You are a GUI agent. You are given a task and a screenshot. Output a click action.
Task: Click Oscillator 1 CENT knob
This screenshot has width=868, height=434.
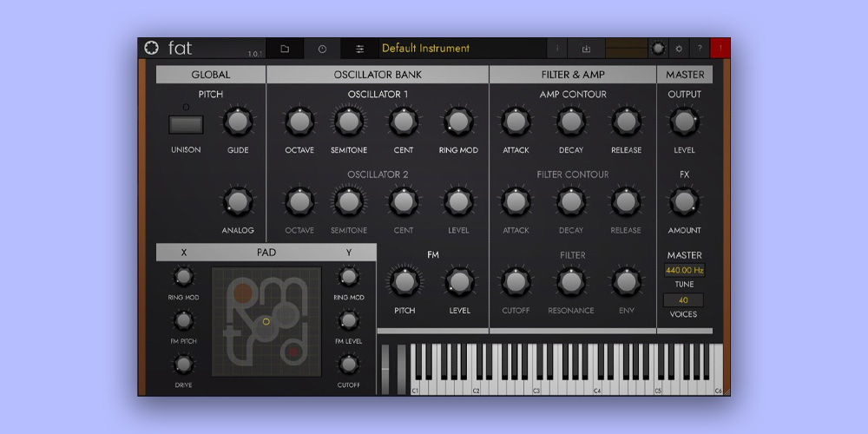404,122
